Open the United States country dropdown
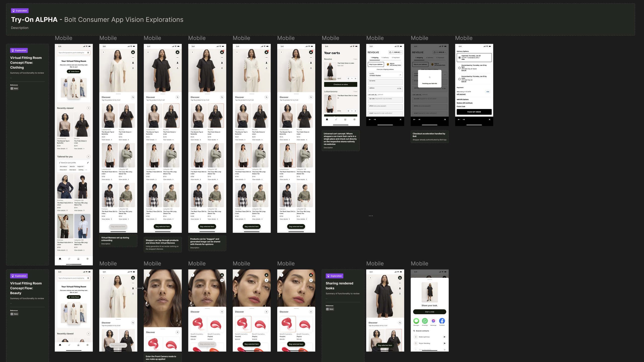This screenshot has width=644, height=362. tap(385, 75)
